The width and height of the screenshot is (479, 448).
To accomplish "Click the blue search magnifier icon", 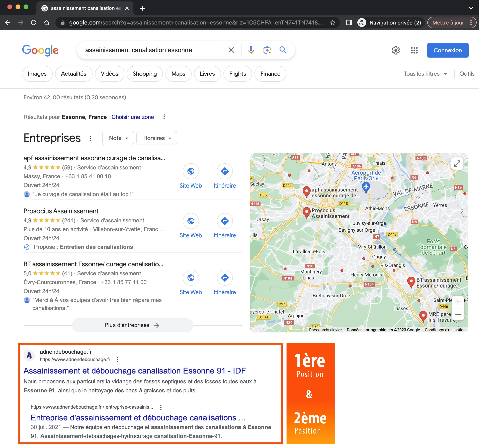I will point(283,50).
